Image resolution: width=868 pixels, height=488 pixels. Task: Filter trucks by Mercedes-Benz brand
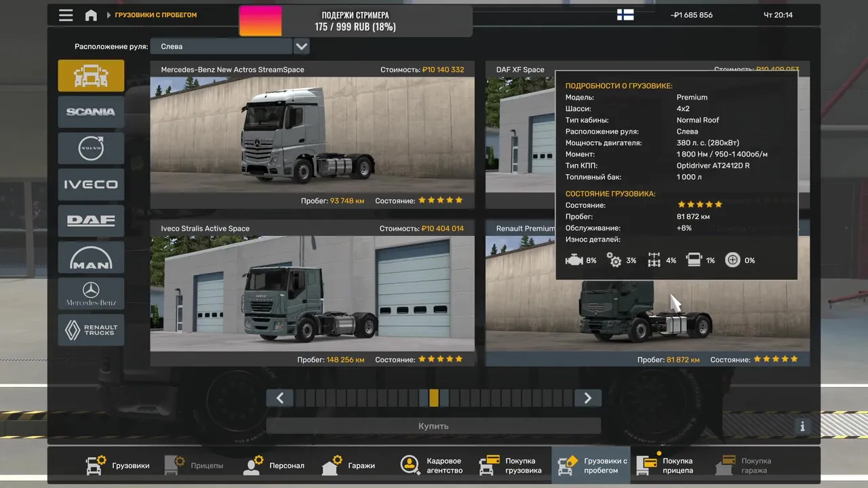91,293
